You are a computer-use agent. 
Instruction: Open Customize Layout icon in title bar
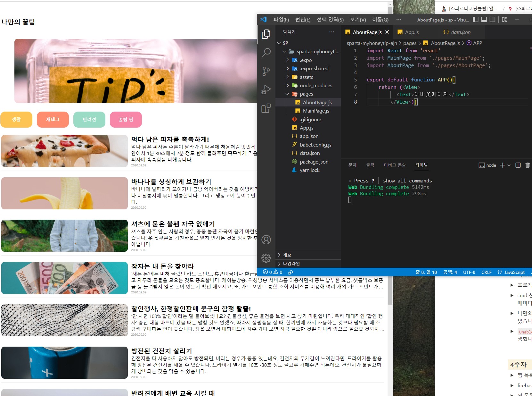click(504, 20)
